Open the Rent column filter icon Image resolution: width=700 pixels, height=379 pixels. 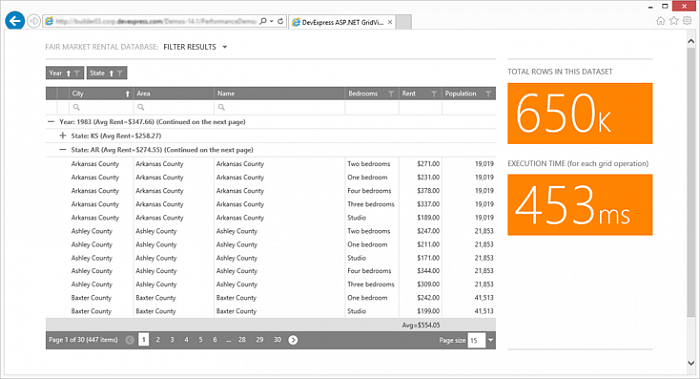pos(434,94)
